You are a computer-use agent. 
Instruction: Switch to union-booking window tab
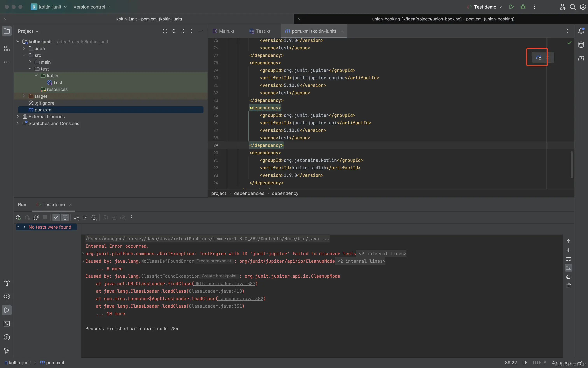tap(443, 19)
